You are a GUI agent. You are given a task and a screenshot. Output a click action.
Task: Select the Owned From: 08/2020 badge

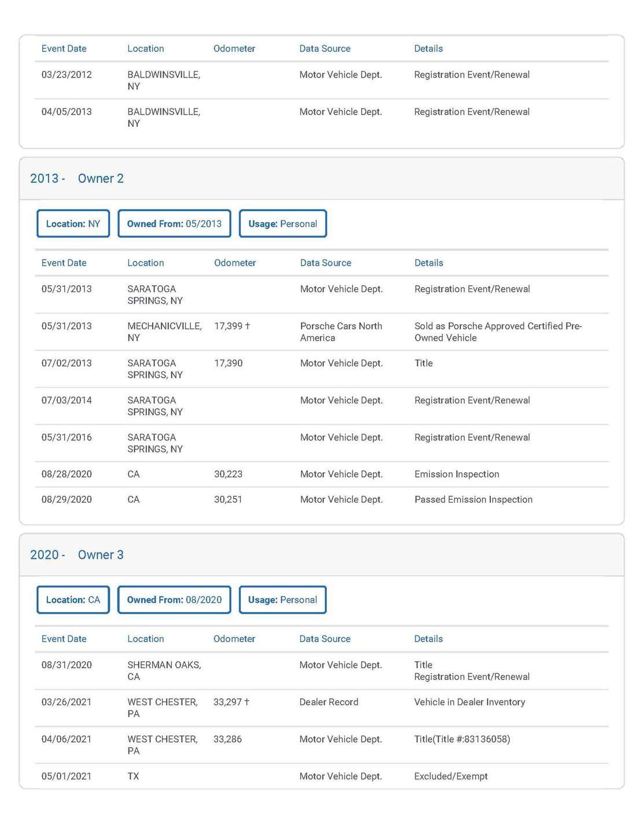174,600
